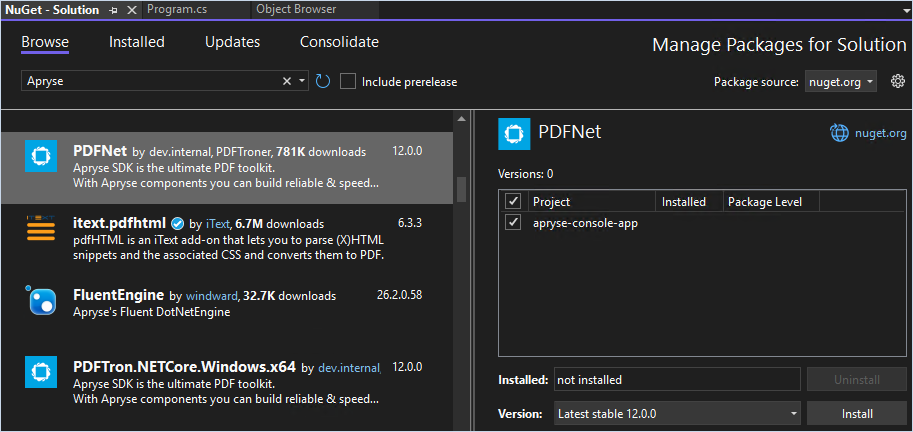913x432 pixels.
Task: Click version 26.2.0.58 of FluentEngine
Action: [x=399, y=295]
